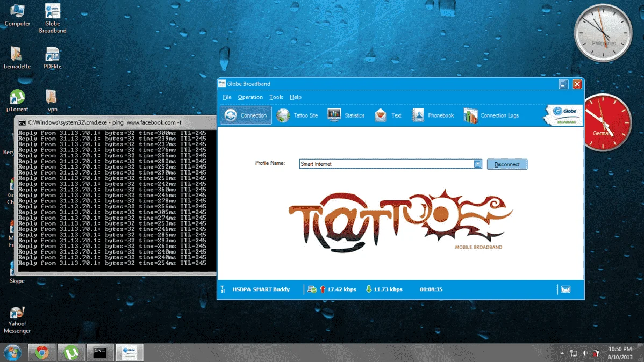644x362 pixels.
Task: Open Google Chrome from the taskbar
Action: 41,352
